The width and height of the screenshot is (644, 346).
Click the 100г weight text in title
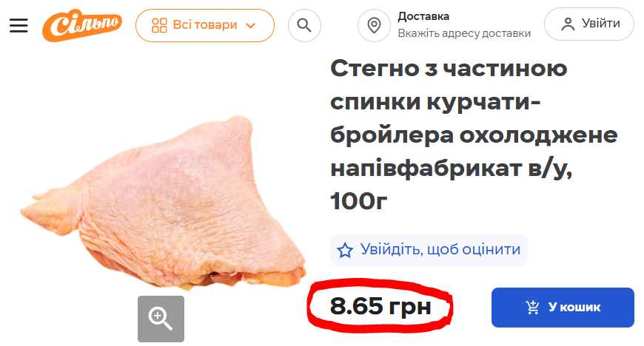358,201
